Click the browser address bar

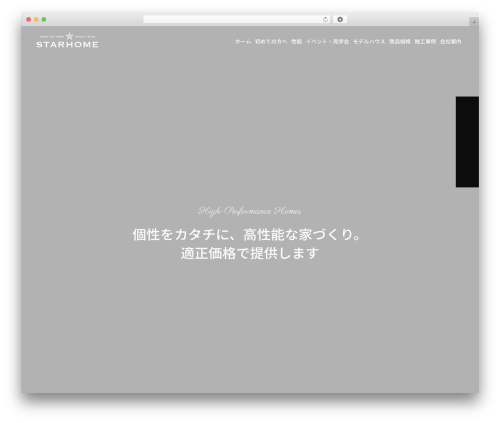tap(237, 20)
